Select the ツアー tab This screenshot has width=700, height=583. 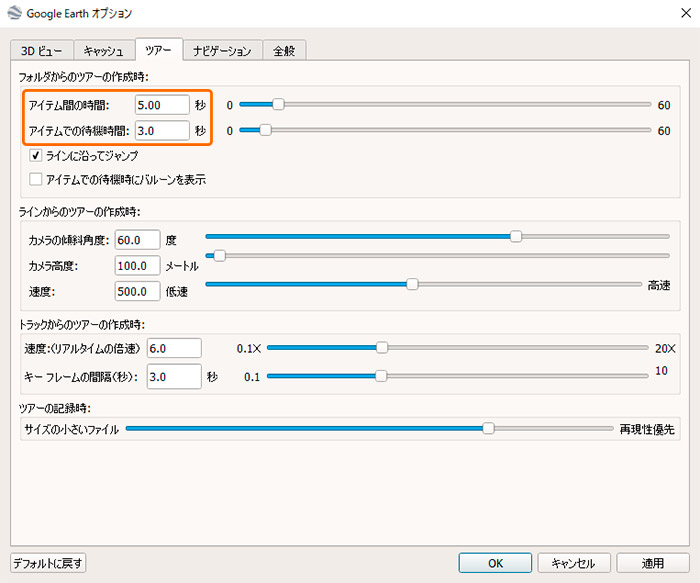tap(158, 50)
